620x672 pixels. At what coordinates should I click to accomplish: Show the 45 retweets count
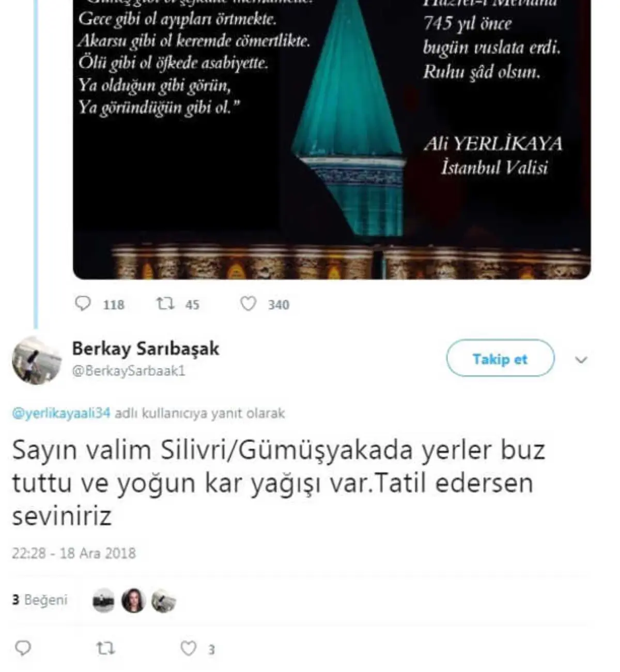click(x=192, y=304)
